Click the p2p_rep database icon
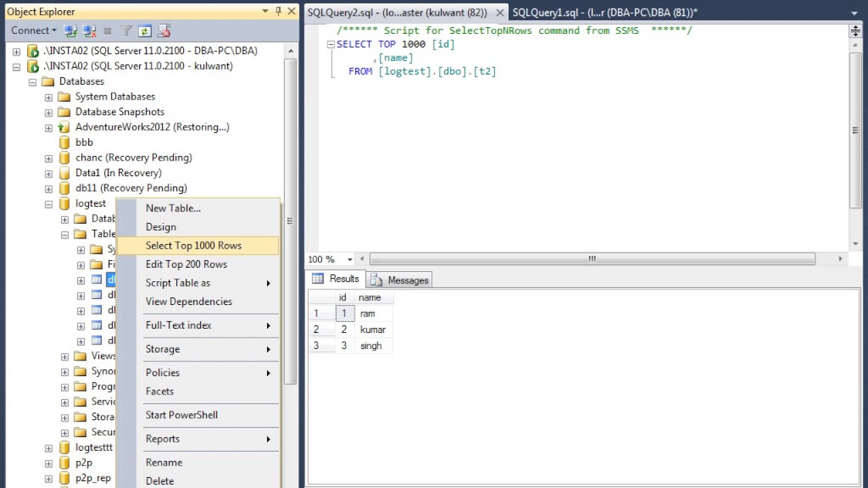Viewport: 868px width, 488px height. (64, 478)
